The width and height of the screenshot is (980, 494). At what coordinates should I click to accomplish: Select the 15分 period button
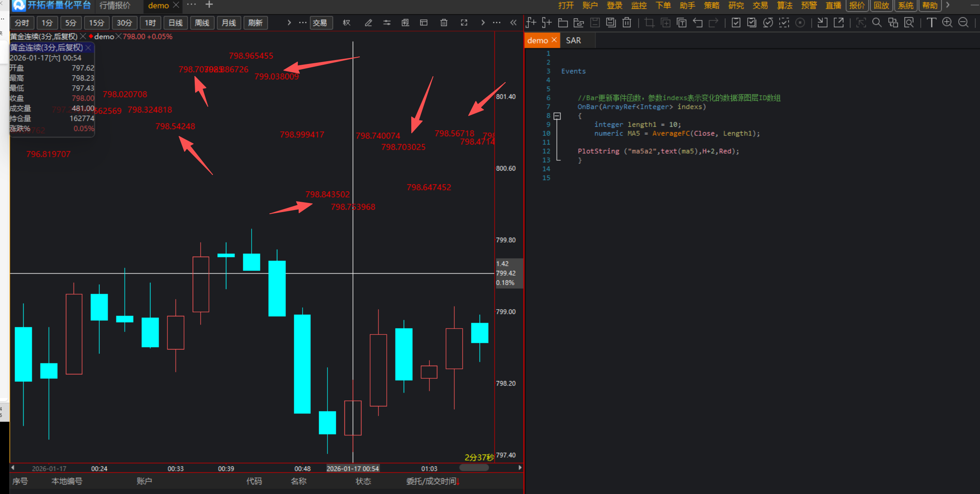96,23
